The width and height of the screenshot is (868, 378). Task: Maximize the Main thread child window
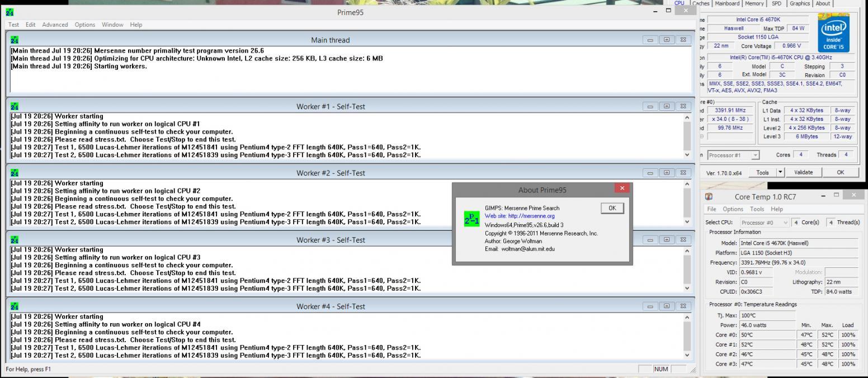tap(666, 40)
